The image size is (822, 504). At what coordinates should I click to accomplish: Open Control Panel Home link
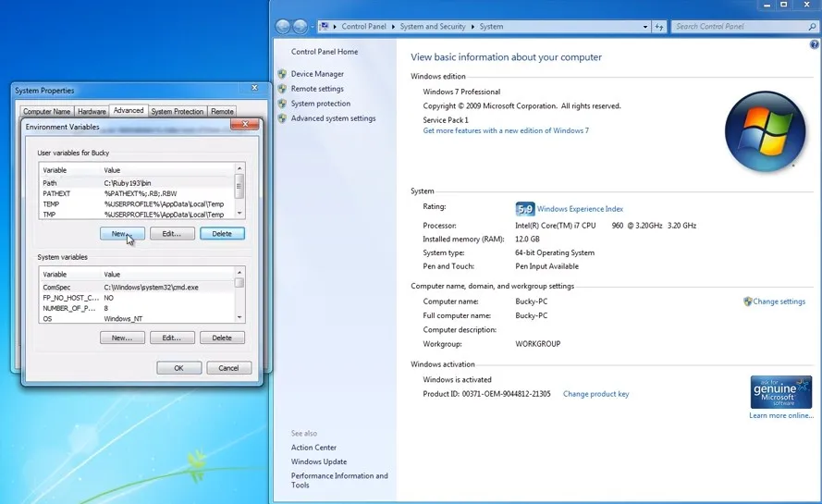(325, 52)
